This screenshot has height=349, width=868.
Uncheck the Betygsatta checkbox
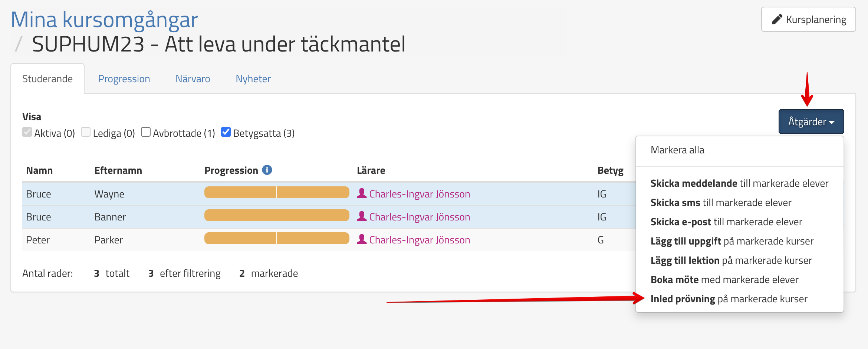[226, 132]
